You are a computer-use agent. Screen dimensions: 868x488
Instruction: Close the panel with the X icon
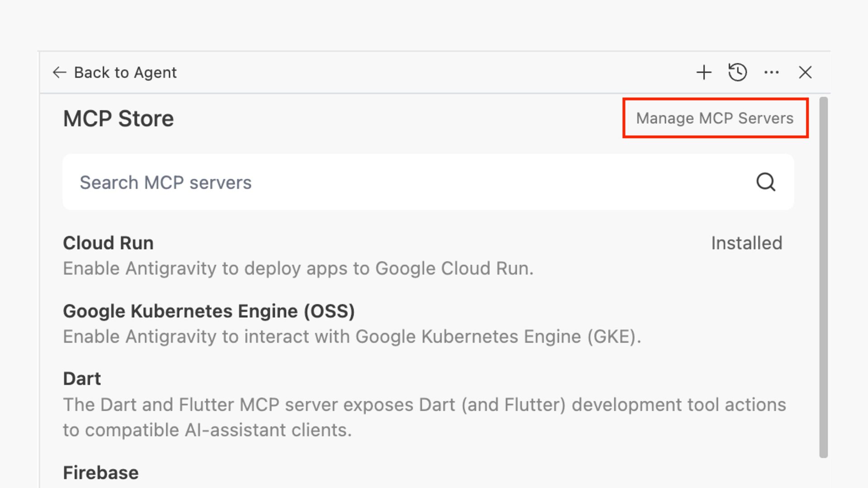805,72
